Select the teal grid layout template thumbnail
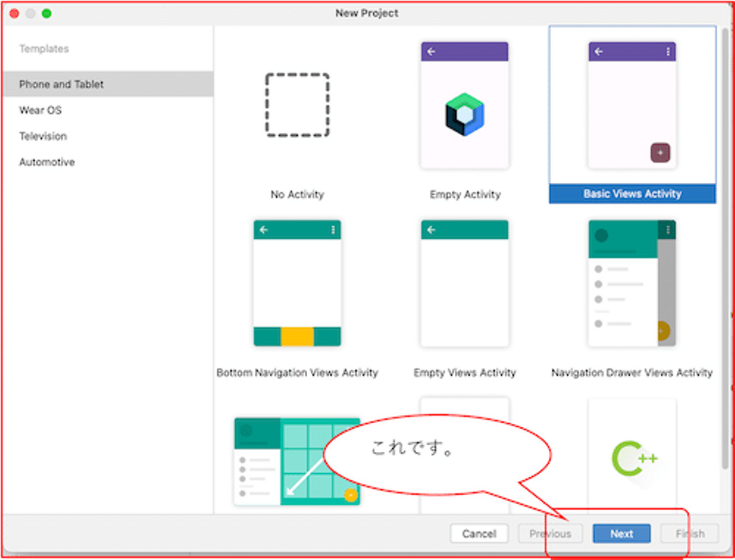The height and width of the screenshot is (560, 735). point(297,461)
